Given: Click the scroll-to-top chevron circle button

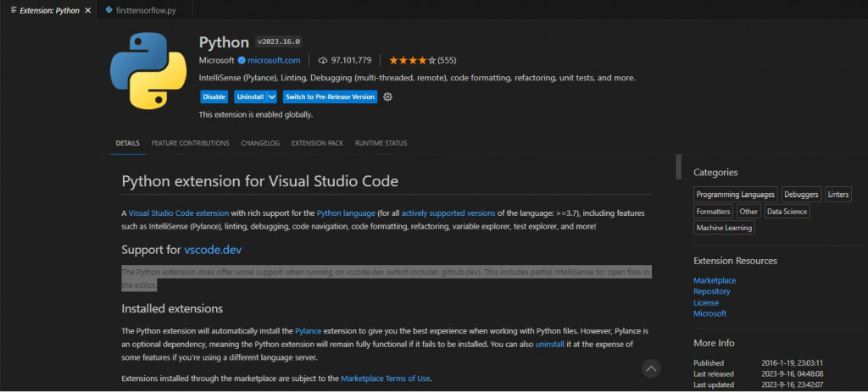Looking at the screenshot, I should point(650,368).
